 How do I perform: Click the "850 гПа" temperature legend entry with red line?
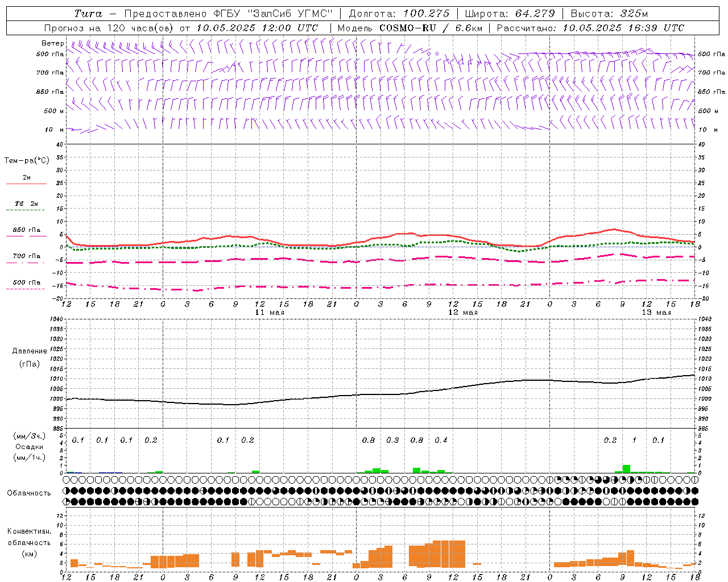click(27, 230)
